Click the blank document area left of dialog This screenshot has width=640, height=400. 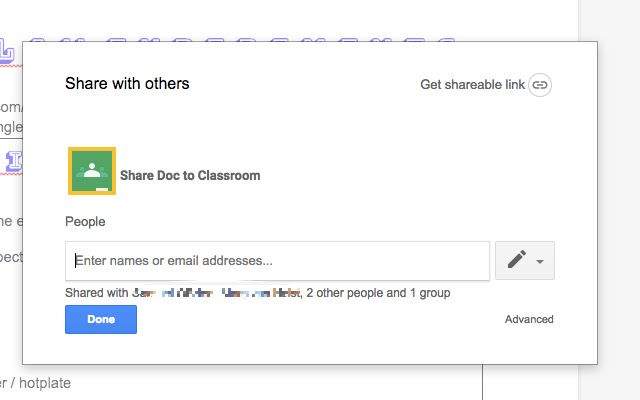pos(10,300)
